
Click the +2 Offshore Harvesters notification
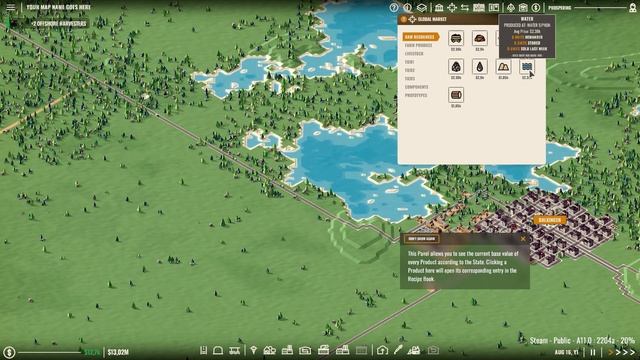(59, 24)
